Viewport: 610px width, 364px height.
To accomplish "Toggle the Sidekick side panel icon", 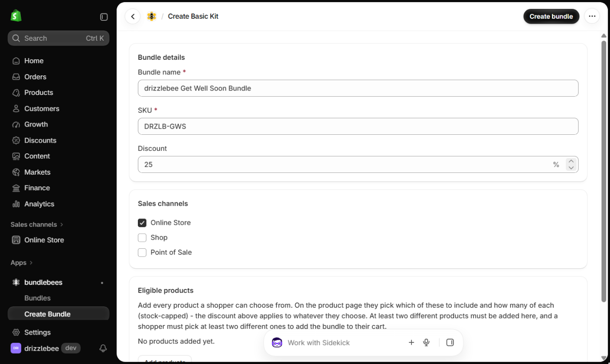I will (450, 343).
